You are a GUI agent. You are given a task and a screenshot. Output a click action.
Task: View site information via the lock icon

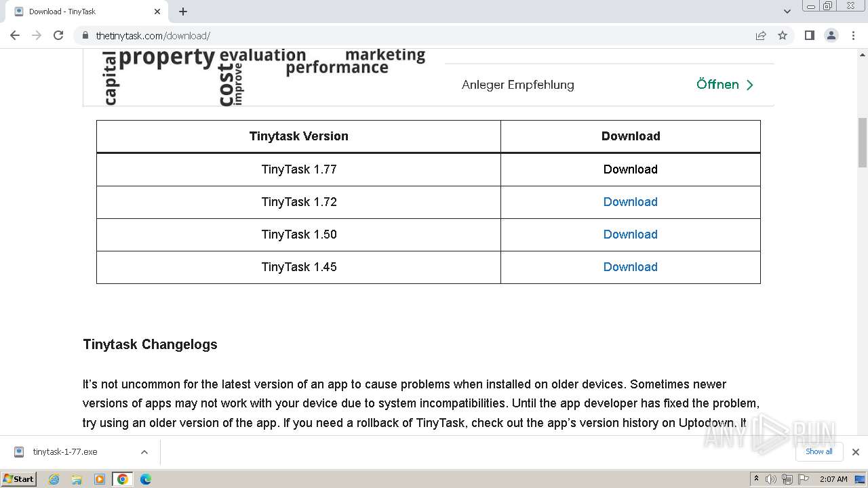(x=85, y=35)
